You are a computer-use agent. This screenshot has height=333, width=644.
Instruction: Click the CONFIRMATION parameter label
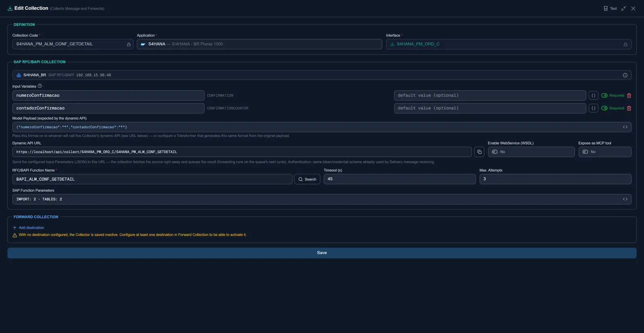pos(220,96)
